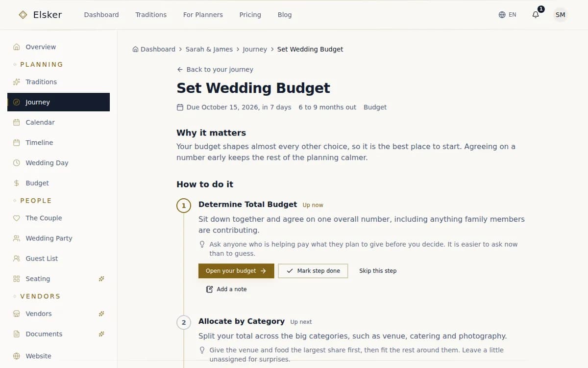Open Blog in the top navigation
588x368 pixels.
point(285,15)
